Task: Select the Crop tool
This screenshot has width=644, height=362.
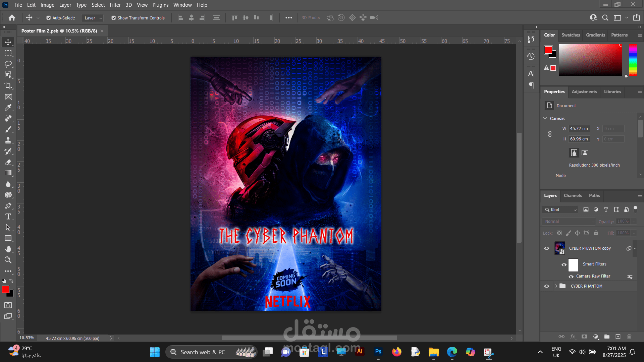Action: tap(8, 86)
